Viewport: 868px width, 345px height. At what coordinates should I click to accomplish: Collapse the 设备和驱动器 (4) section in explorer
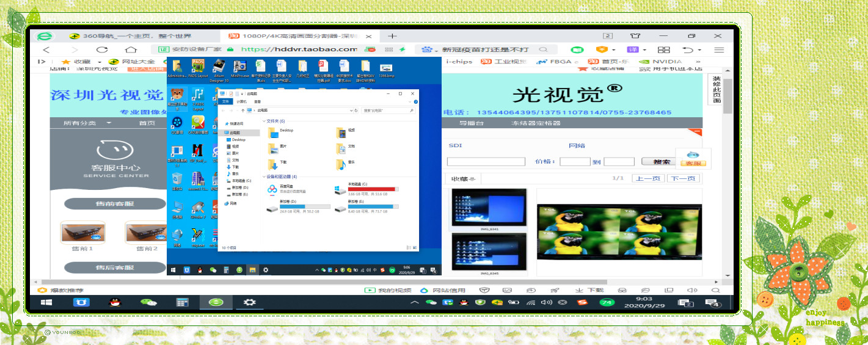coord(264,176)
